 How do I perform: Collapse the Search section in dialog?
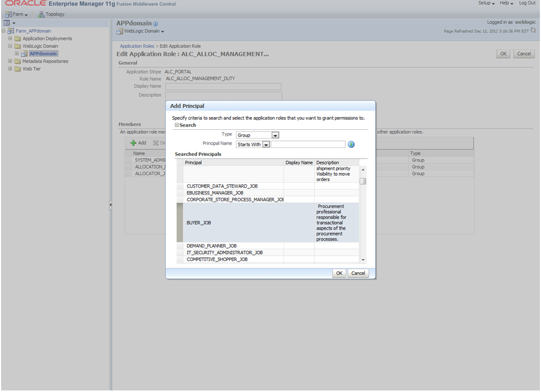pyautogui.click(x=177, y=125)
